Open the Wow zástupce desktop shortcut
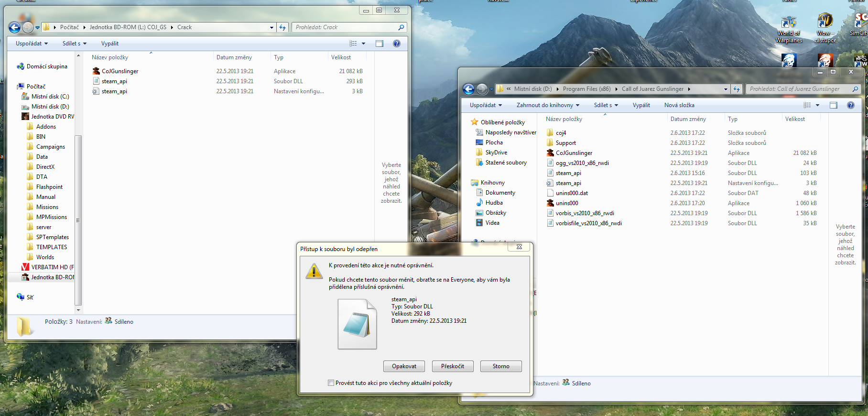This screenshot has width=868, height=416. (825, 28)
